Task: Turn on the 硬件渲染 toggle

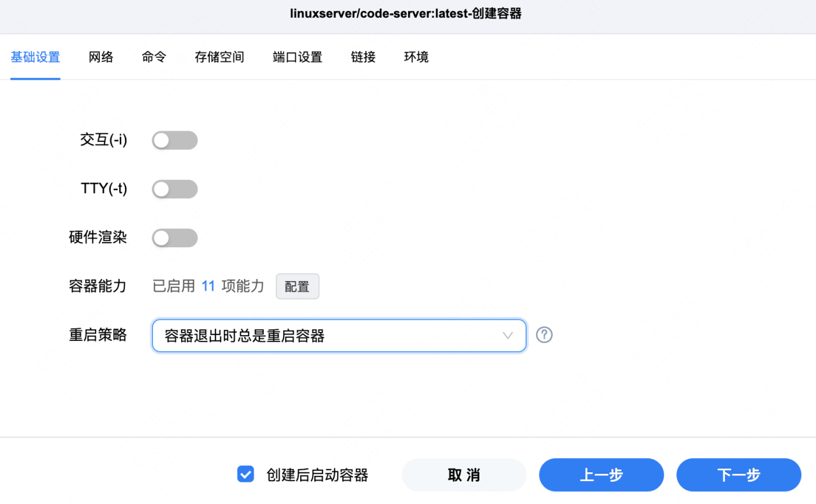Action: click(175, 238)
